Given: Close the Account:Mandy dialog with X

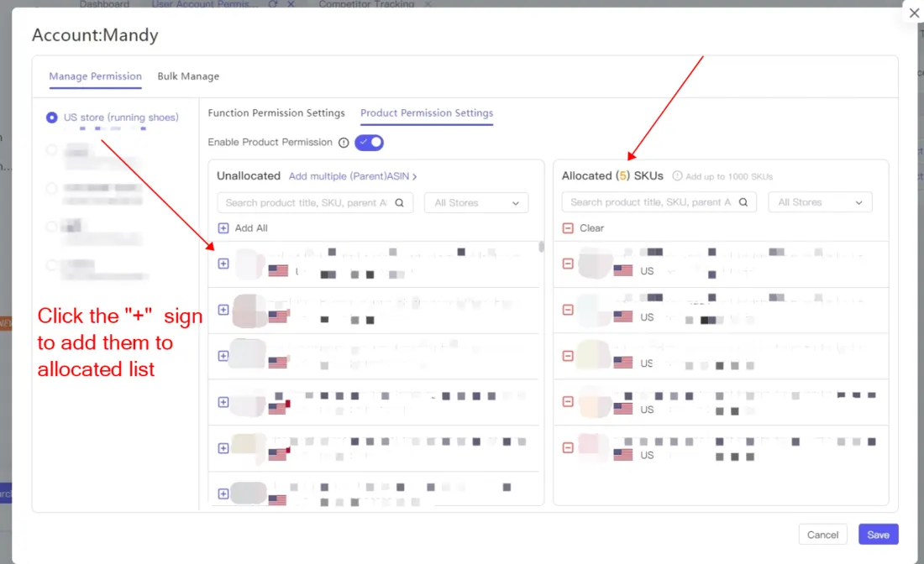Looking at the screenshot, I should click(x=914, y=13).
